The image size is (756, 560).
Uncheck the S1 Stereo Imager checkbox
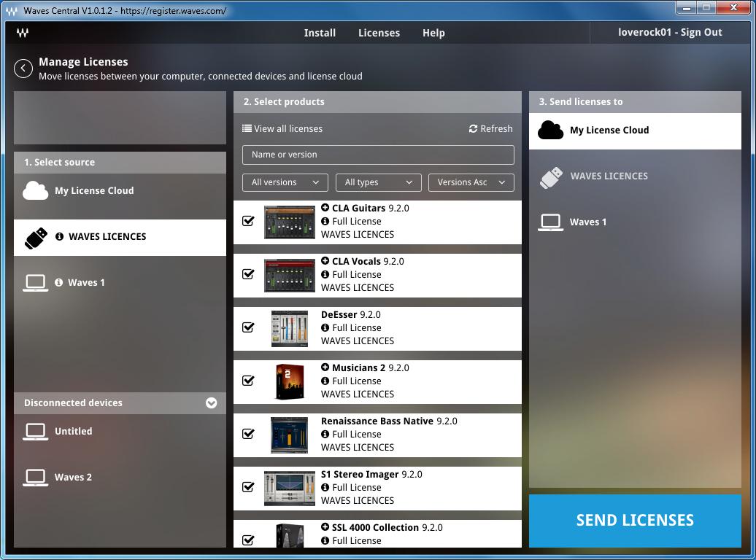coord(248,487)
